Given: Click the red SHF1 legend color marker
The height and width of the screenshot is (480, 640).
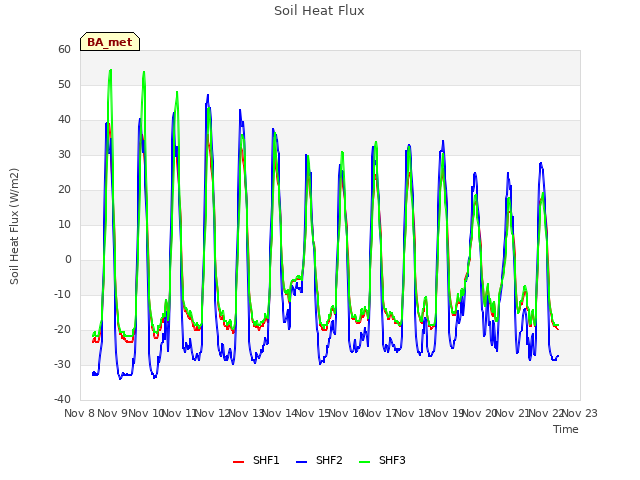Looking at the screenshot, I should tap(238, 462).
